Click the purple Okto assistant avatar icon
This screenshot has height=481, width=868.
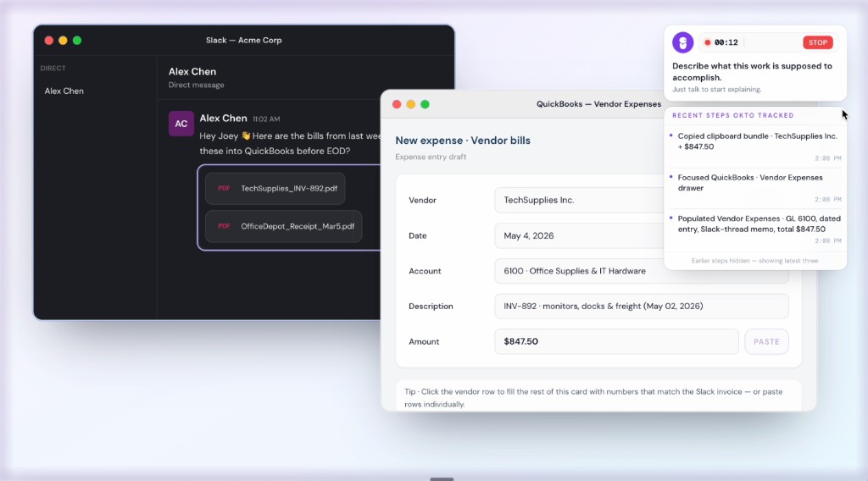pyautogui.click(x=682, y=42)
